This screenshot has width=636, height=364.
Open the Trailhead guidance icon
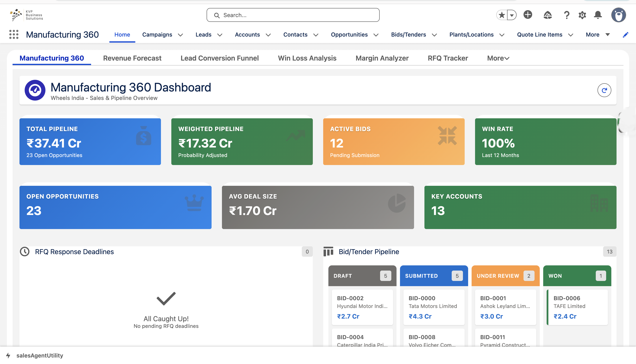[x=548, y=15]
